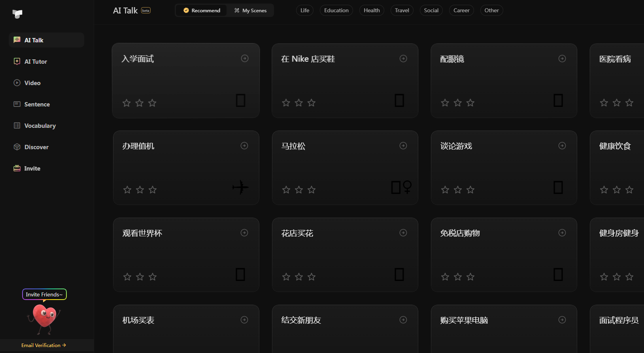Go to the Video section
This screenshot has height=353, width=644.
pos(47,83)
